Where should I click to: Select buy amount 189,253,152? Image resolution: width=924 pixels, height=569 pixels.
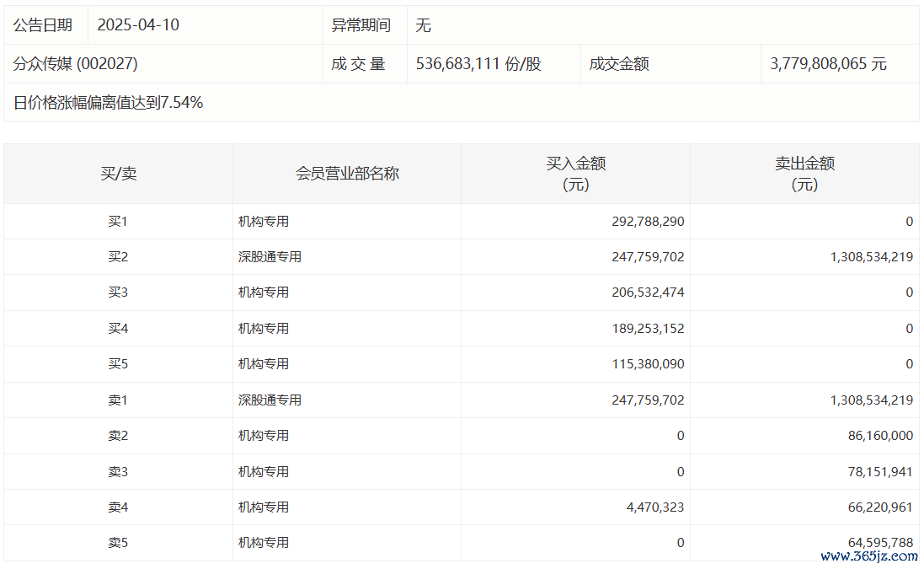tap(648, 328)
